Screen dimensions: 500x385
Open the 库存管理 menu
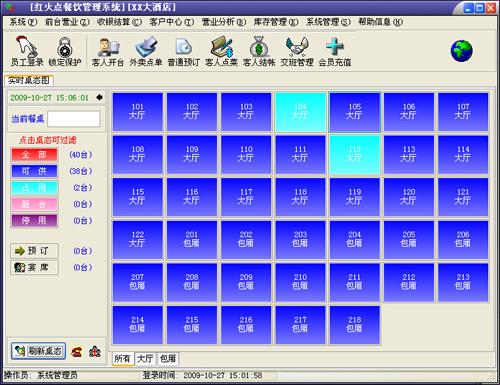(x=275, y=22)
